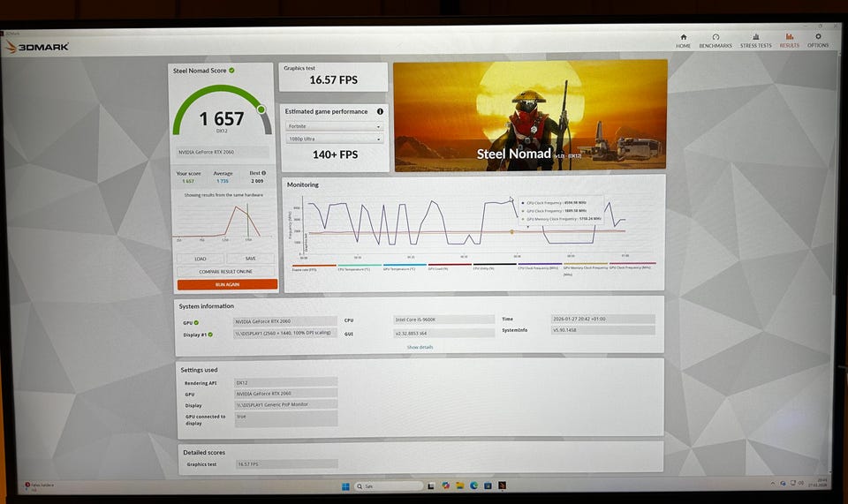Show hidden system tray icons
Viewport: 848px width, 504px height.
point(772,483)
